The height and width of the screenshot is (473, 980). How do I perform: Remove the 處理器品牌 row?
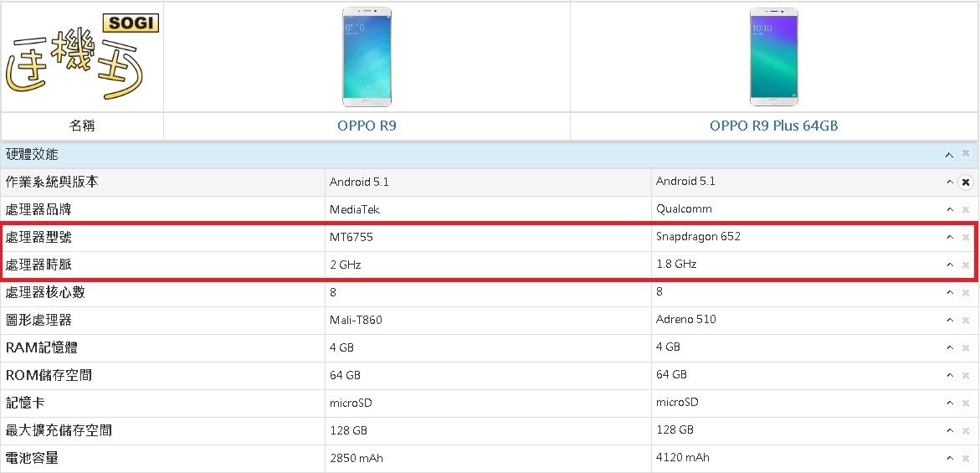tap(966, 210)
